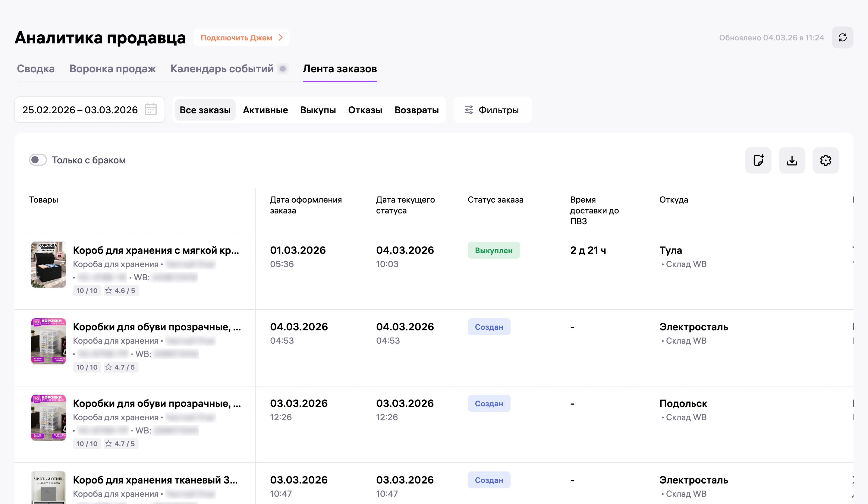Refresh analytics data with the reload icon

tap(842, 38)
